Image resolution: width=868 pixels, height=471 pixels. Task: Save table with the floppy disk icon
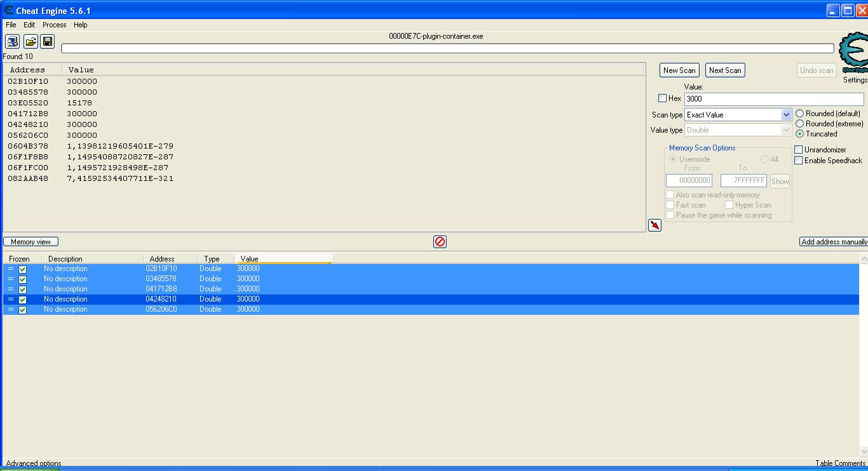point(48,41)
